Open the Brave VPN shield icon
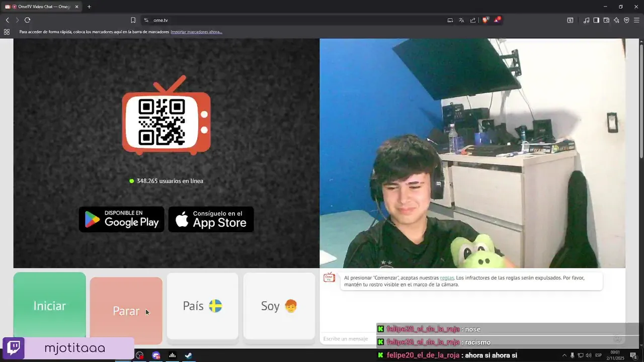 626,20
